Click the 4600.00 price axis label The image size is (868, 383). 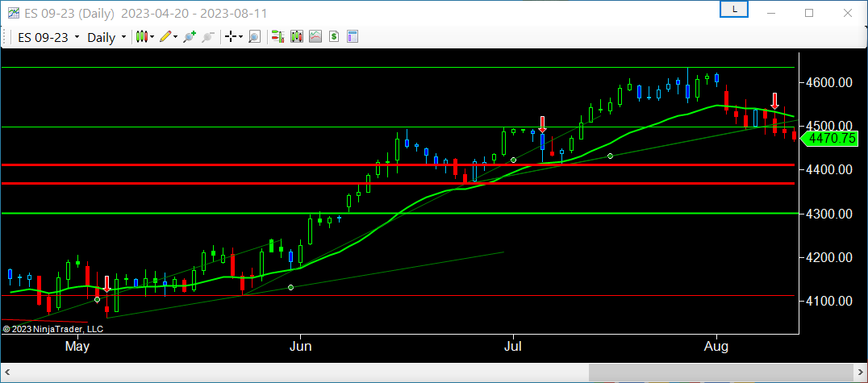[828, 82]
